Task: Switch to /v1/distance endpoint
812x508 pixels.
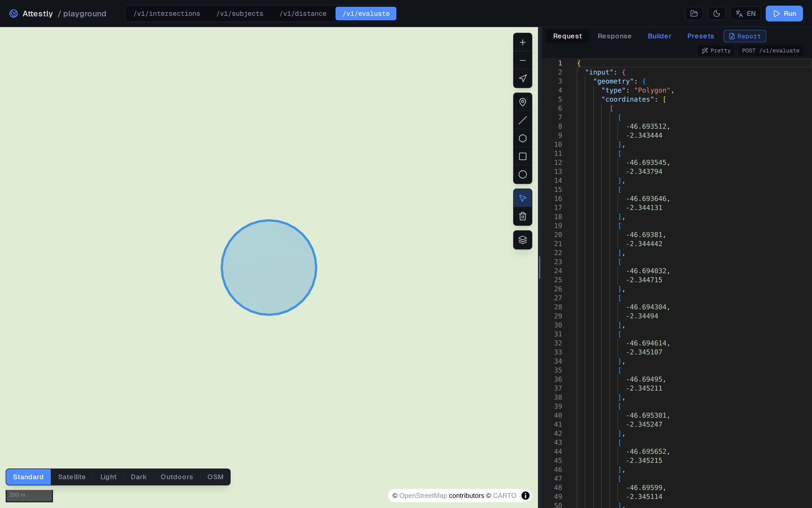Action: point(303,14)
